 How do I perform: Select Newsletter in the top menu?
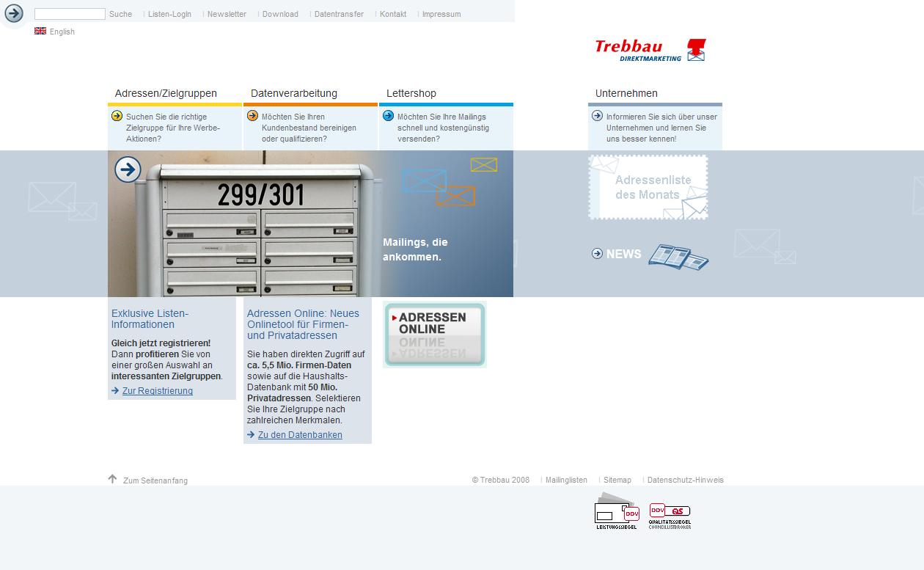pos(227,14)
